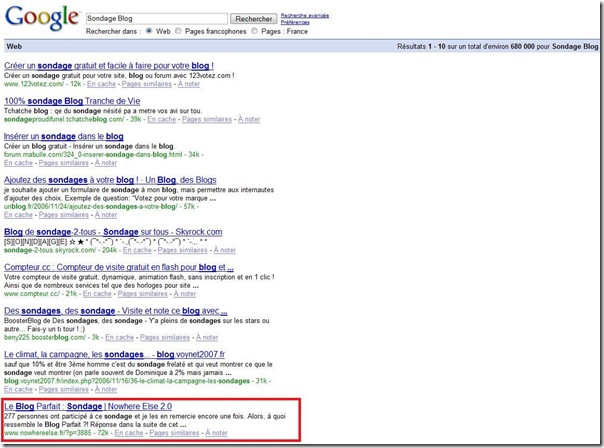Open result Le Blog Parfait : Sondage Nowhere Else
This screenshot has width=604, height=448.
tap(88, 406)
